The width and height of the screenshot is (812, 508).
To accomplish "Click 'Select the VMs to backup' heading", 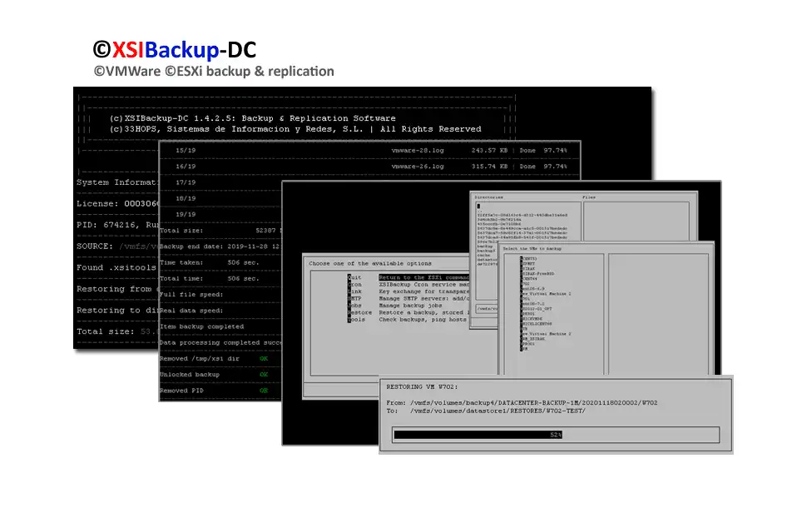I will pos(532,249).
